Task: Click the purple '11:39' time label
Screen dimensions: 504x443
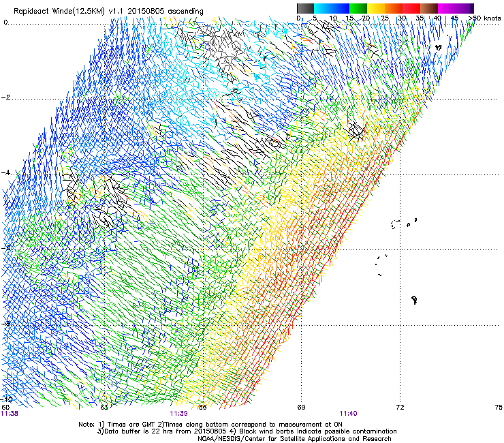Action: (178, 414)
